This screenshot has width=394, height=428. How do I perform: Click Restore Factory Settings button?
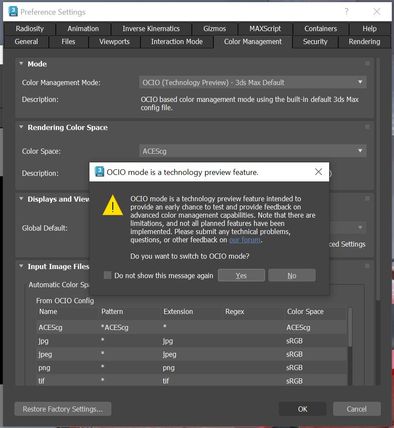[x=63, y=409]
